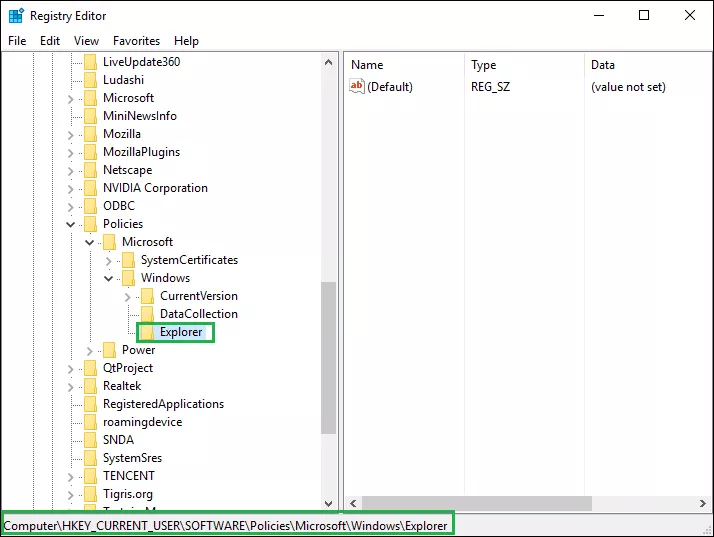Screen dimensions: 714x537
Task: Click the RegisteredApplications folder icon
Action: click(91, 404)
